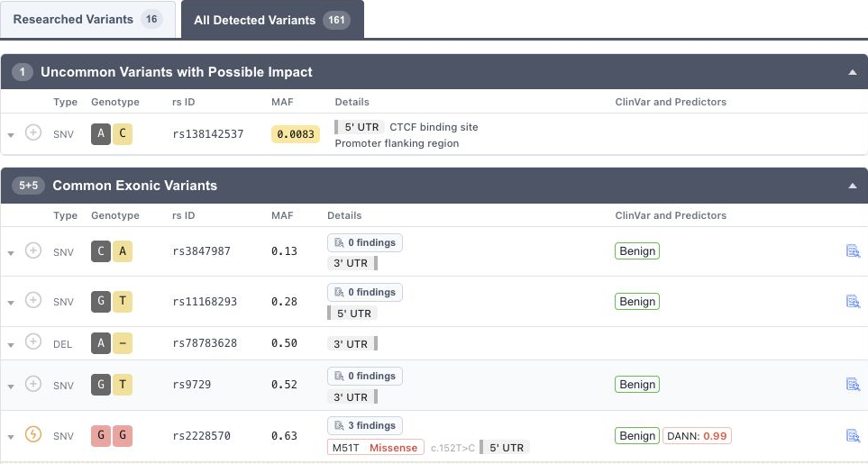Click 5' UTR tag for rs11168293
The width and height of the screenshot is (868, 464).
pos(352,313)
